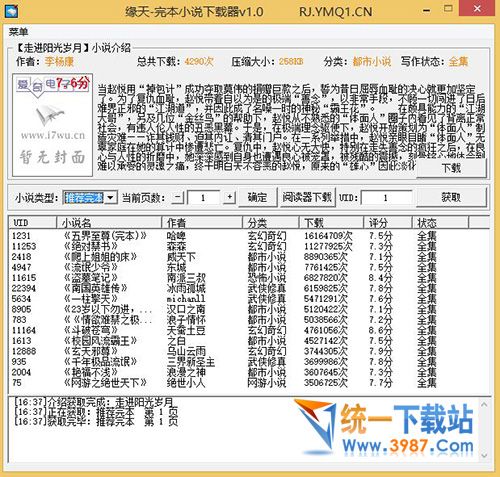Click the app icon in title bar
Screen dimensions: 500x477
(11, 11)
